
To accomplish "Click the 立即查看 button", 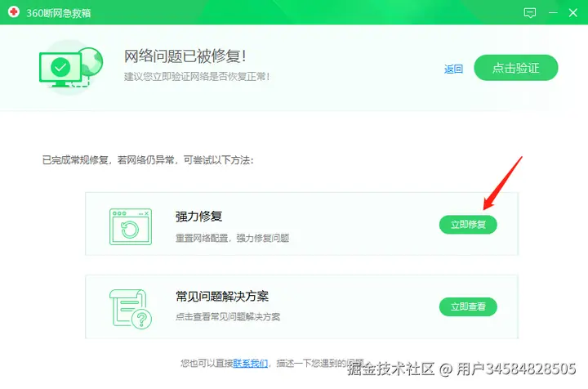I will tap(468, 306).
